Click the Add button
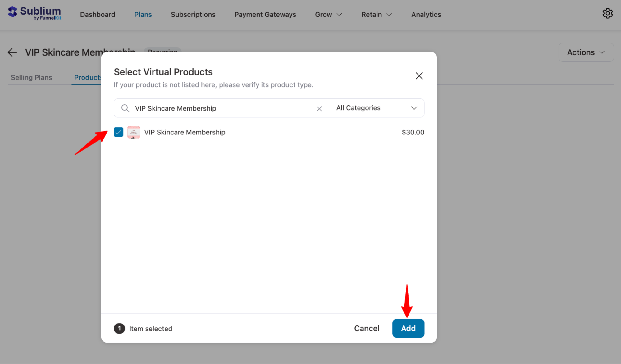The image size is (621, 364). (408, 328)
